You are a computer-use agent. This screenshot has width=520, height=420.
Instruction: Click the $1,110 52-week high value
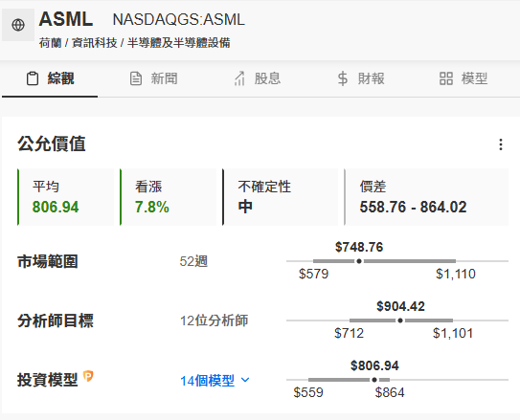[x=456, y=274]
